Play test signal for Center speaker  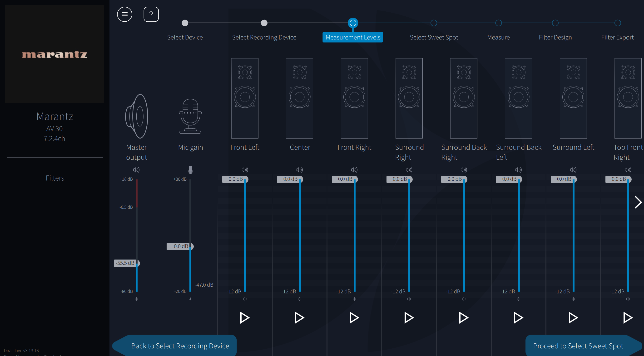[299, 318]
